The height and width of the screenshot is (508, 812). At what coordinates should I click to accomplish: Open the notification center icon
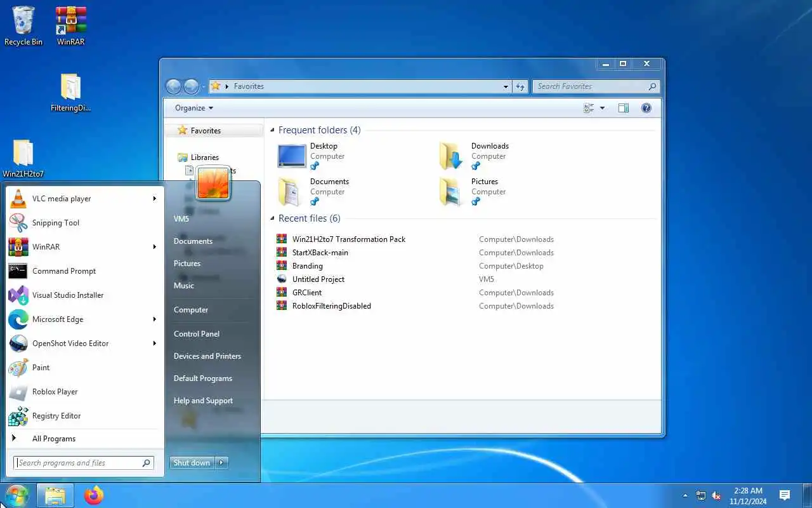(785, 495)
